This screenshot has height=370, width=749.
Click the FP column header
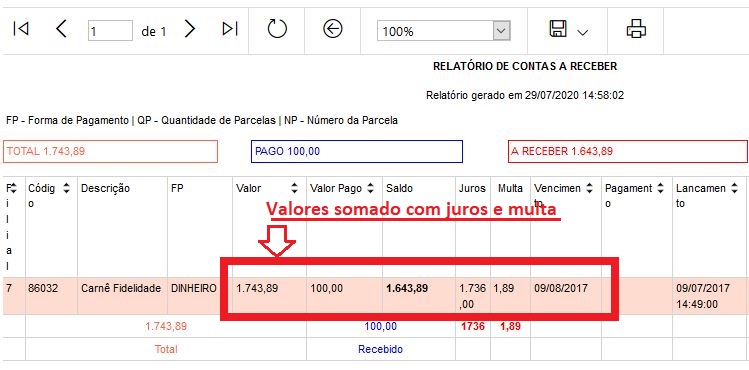177,188
